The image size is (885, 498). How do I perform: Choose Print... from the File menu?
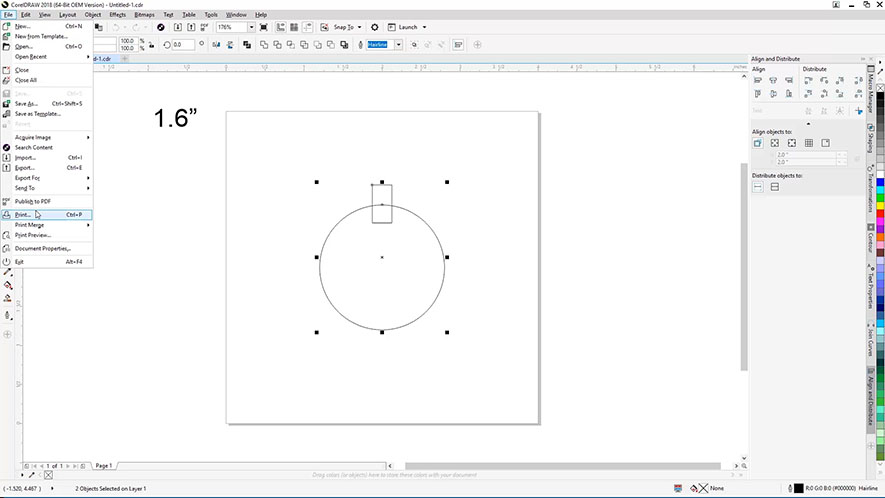pos(23,214)
